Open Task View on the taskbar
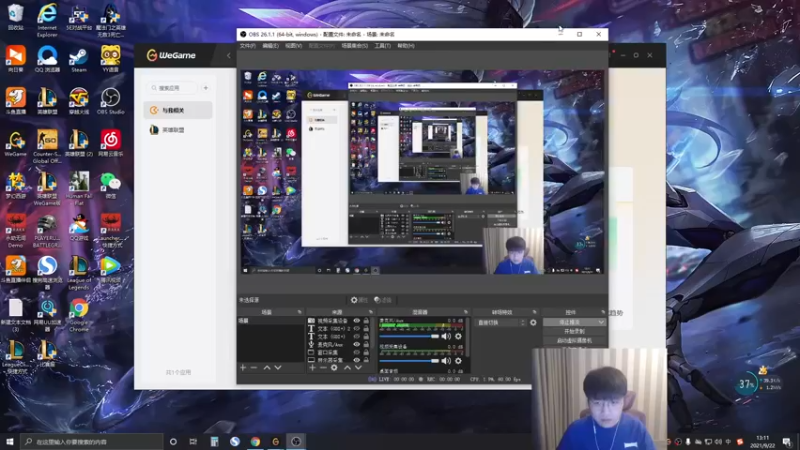800x450 pixels. tap(193, 441)
